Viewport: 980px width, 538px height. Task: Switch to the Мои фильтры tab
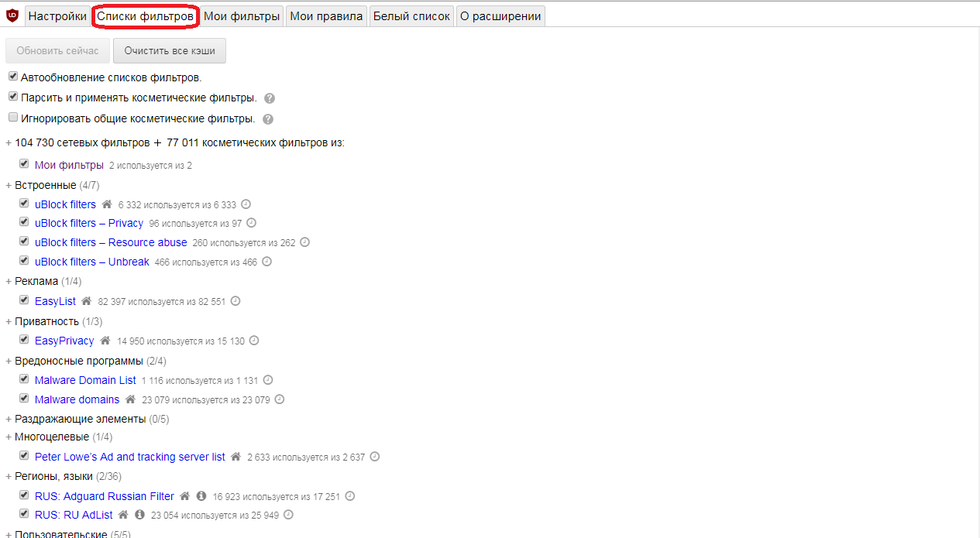coord(242,16)
